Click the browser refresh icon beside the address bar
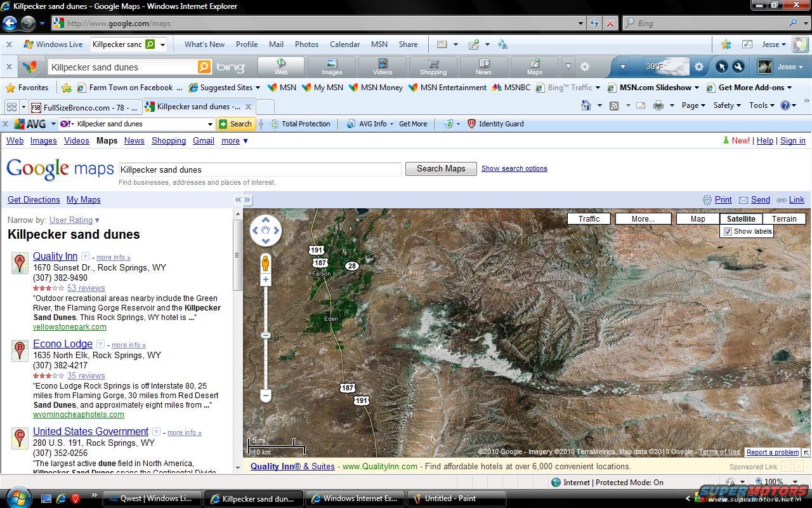Image resolution: width=812 pixels, height=508 pixels. [594, 23]
